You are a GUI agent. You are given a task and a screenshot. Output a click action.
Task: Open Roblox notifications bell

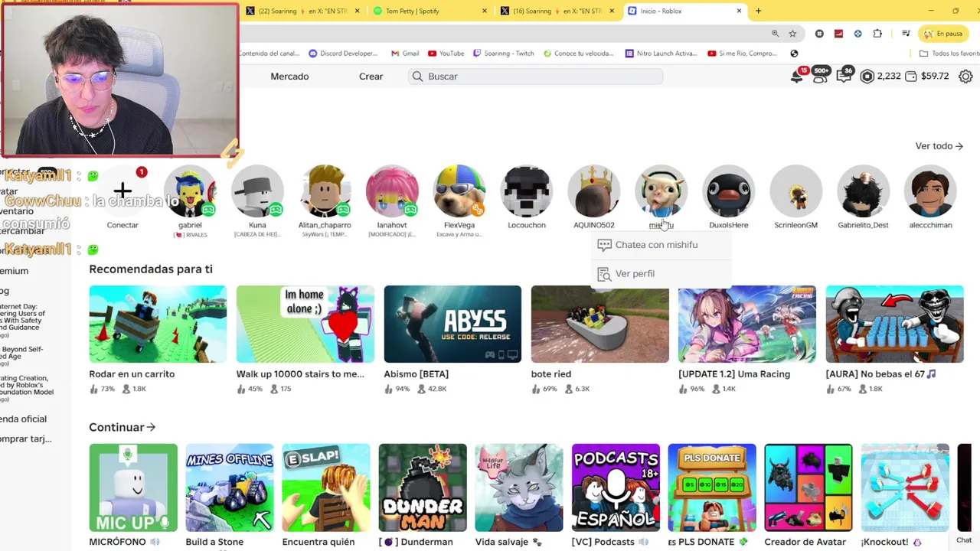click(x=797, y=77)
